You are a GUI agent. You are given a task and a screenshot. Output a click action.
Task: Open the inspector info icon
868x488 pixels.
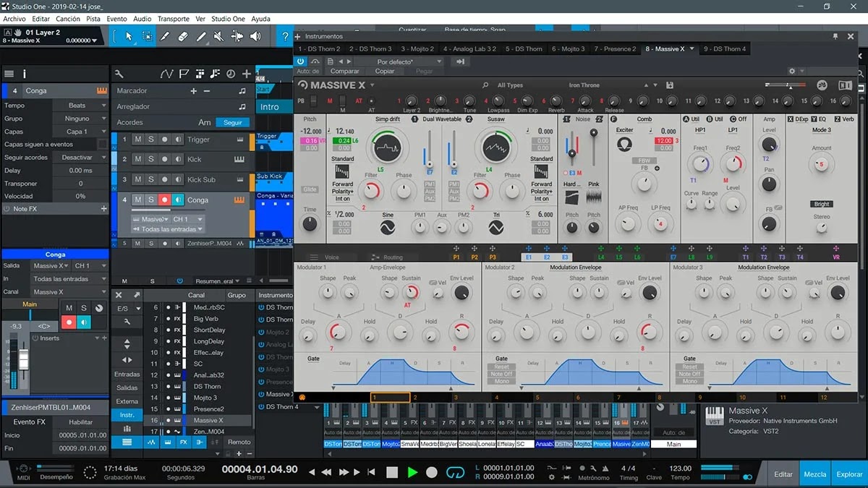click(25, 74)
